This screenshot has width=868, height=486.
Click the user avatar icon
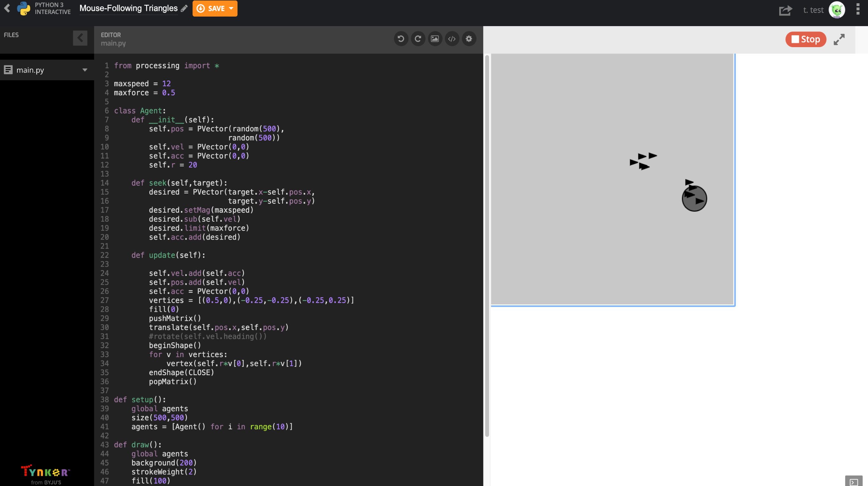(x=837, y=10)
